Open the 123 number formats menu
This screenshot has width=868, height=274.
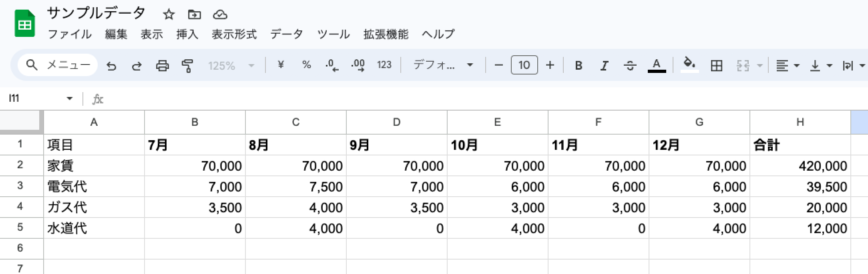[384, 65]
